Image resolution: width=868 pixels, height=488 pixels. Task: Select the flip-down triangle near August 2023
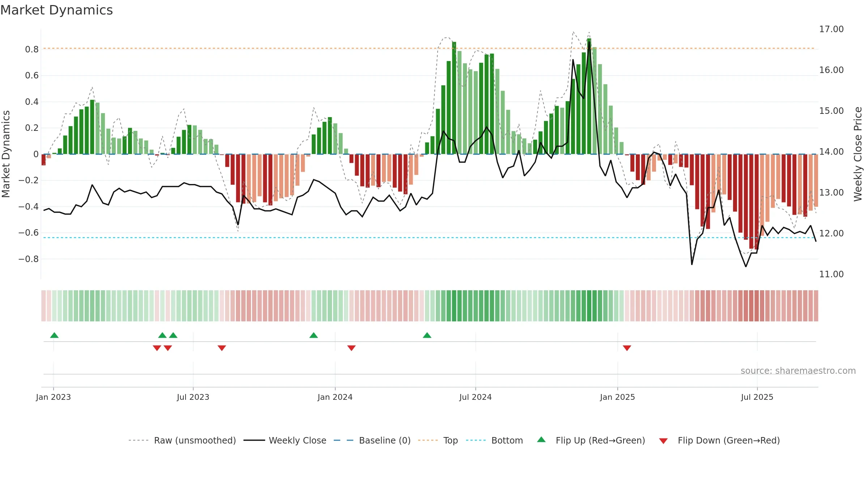click(222, 348)
